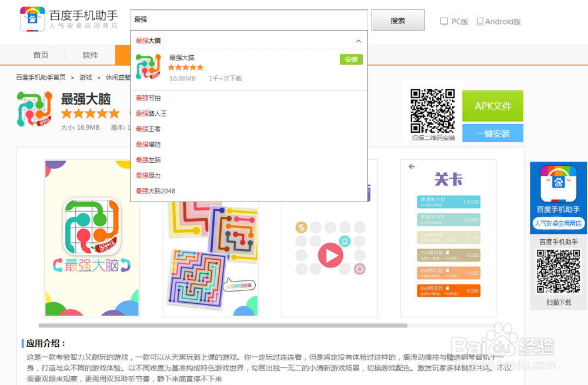Open the 关卡 level list screenshot
Image resolution: width=588 pixels, height=385 pixels.
click(x=449, y=238)
